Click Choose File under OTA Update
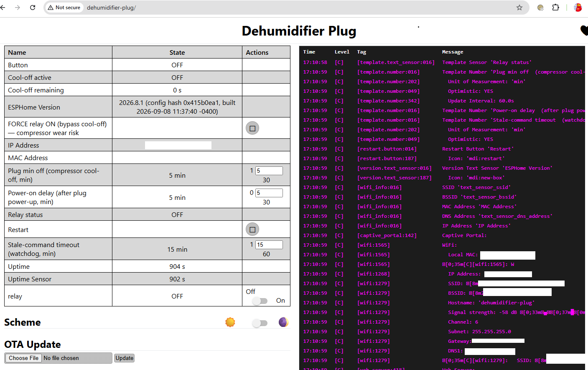Screen dimensions: 588x370 24,358
